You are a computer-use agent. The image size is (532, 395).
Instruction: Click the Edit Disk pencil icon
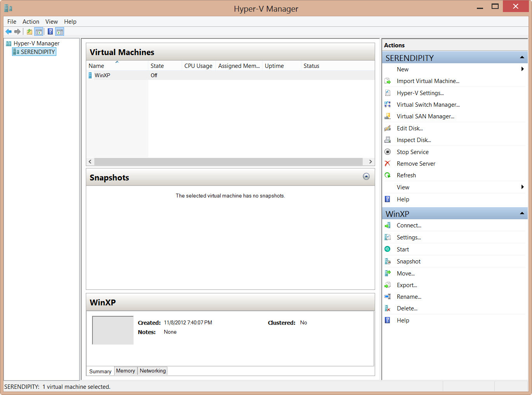388,128
